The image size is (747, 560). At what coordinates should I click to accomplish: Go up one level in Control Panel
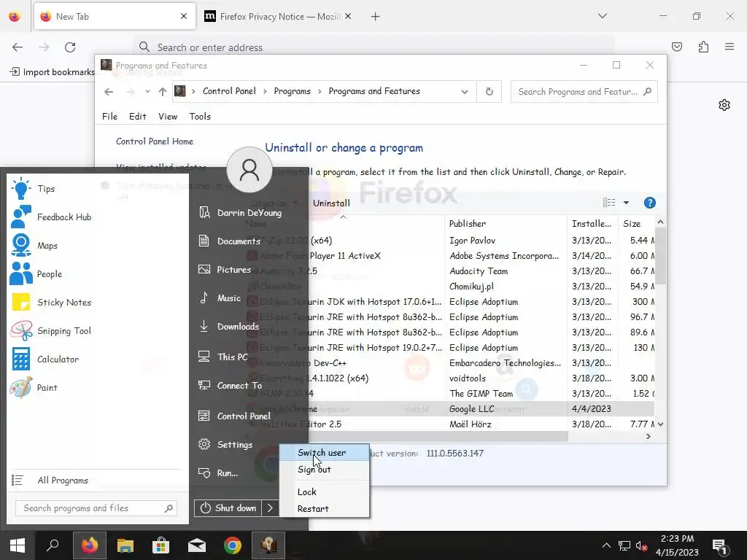pos(163,92)
